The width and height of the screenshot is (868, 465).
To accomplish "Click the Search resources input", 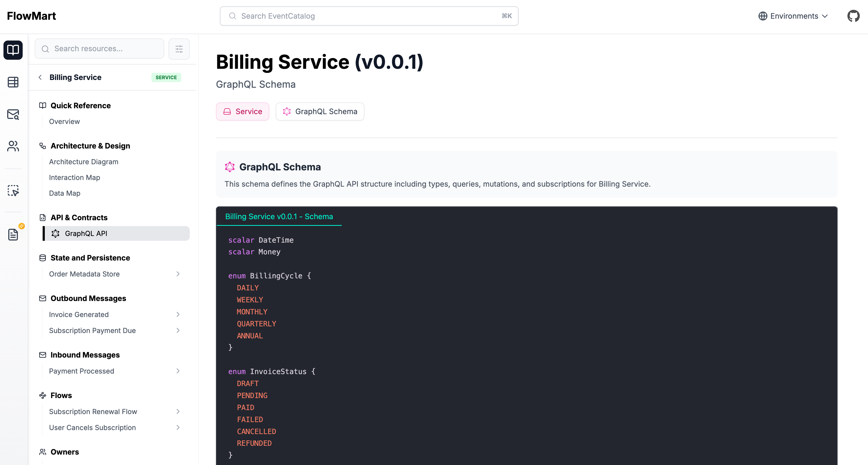I will click(x=99, y=49).
